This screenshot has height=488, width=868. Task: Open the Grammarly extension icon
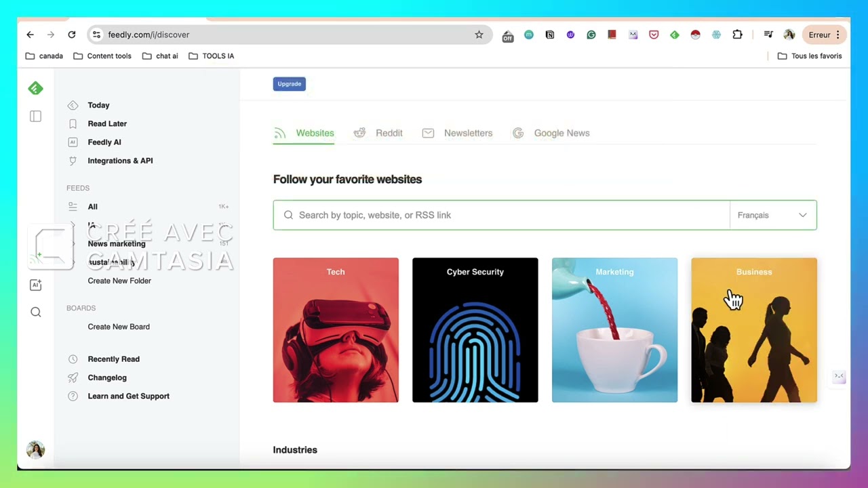(591, 35)
